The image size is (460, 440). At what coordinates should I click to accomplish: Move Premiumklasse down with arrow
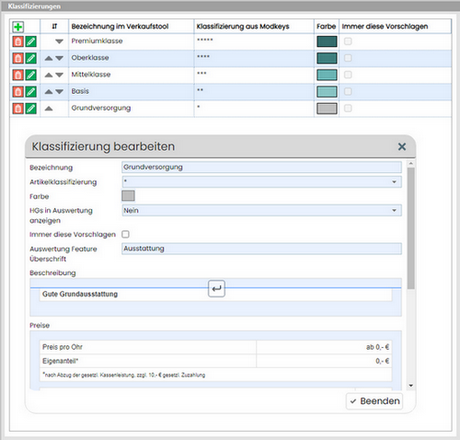pyautogui.click(x=59, y=42)
